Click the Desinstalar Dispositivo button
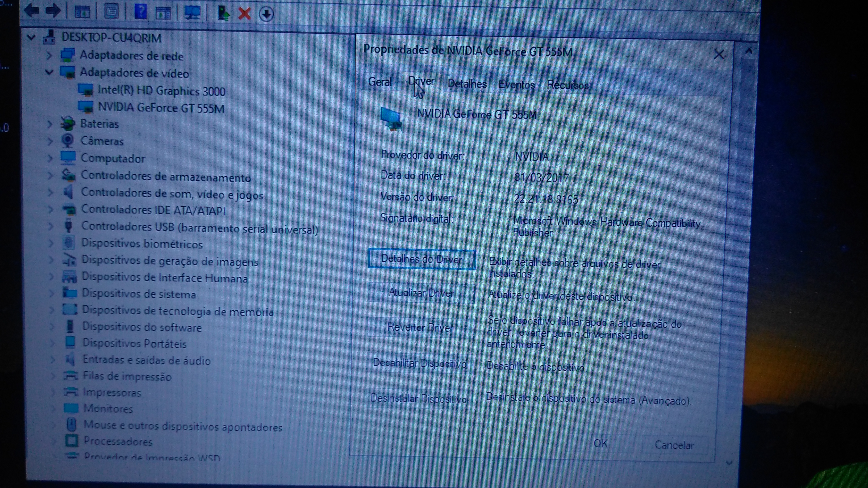Screen dimensions: 868x488 [x=419, y=398]
